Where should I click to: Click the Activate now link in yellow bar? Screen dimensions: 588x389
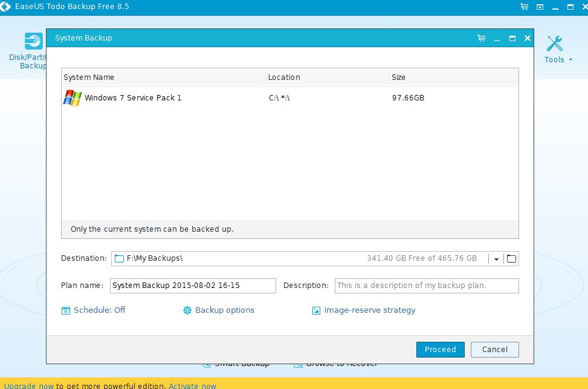[x=192, y=385]
